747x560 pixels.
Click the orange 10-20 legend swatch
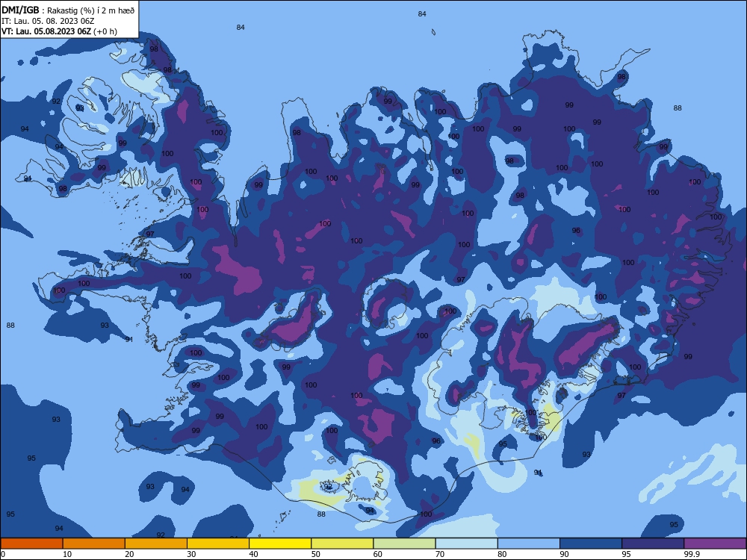pos(94,544)
